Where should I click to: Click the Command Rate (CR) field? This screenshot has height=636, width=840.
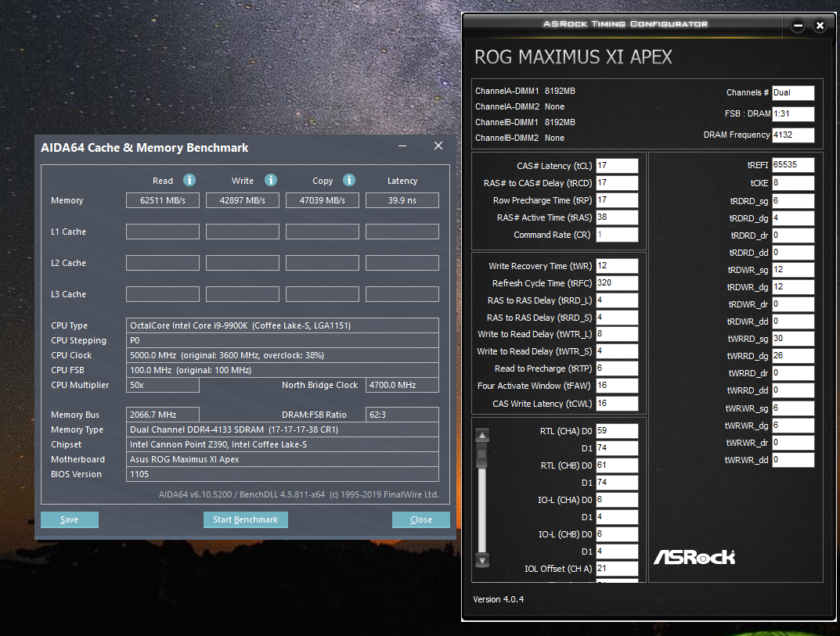click(617, 235)
